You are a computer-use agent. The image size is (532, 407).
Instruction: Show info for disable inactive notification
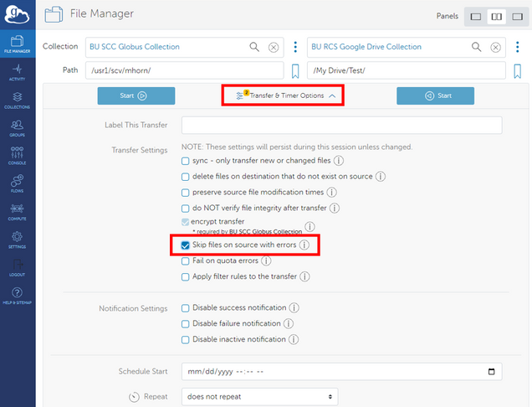pyautogui.click(x=294, y=339)
